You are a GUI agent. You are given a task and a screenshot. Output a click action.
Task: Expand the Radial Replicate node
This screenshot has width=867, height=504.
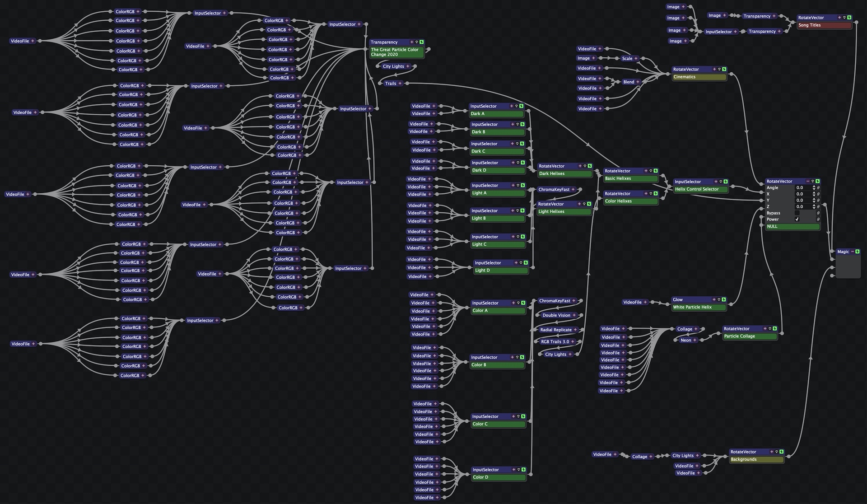point(575,330)
